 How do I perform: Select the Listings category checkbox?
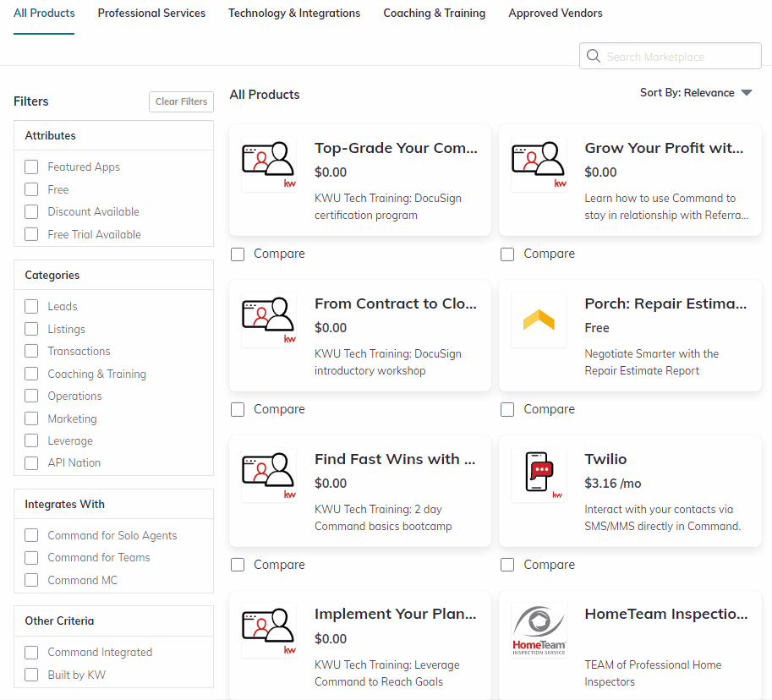tap(31, 329)
